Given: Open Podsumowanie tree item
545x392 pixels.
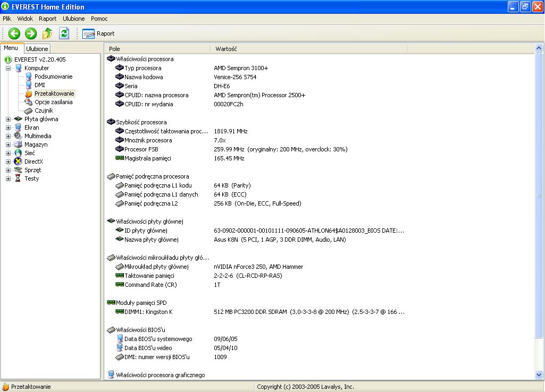Looking at the screenshot, I should [53, 76].
